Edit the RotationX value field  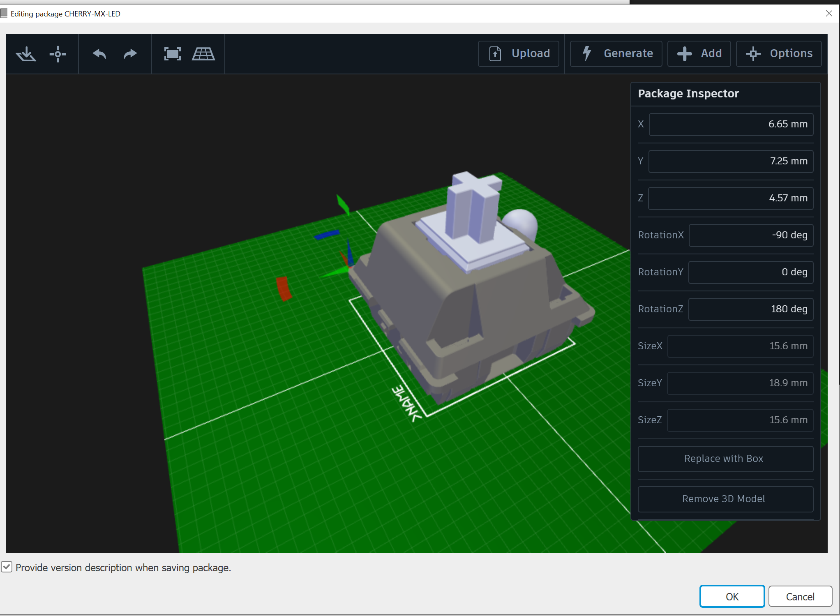[750, 235]
